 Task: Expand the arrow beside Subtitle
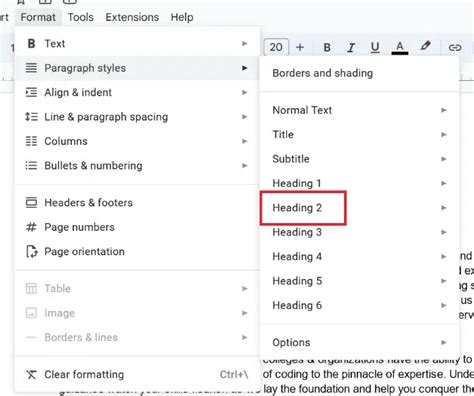444,159
